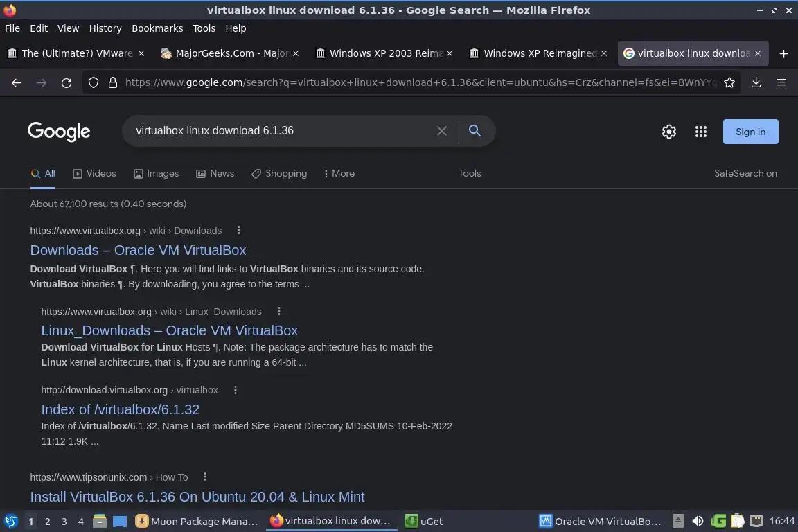Screen dimensions: 798x532
Task: Open clipboard tray icon
Action: 738,522
